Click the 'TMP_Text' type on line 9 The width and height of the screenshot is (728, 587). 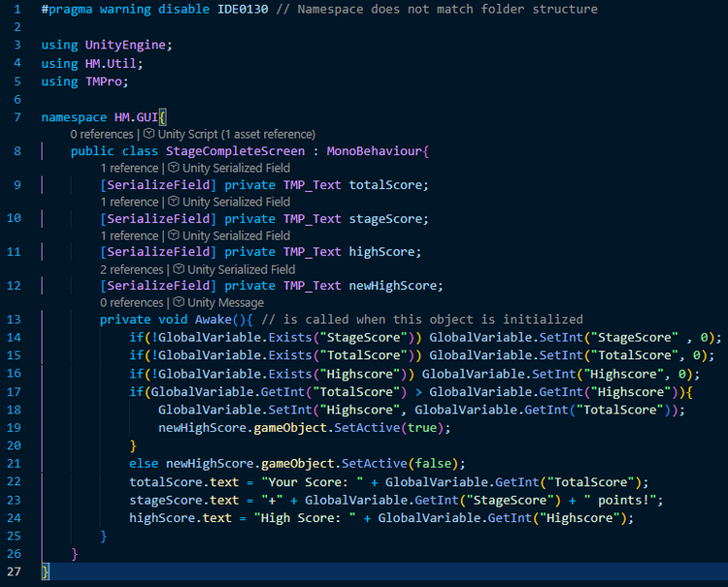pos(312,185)
